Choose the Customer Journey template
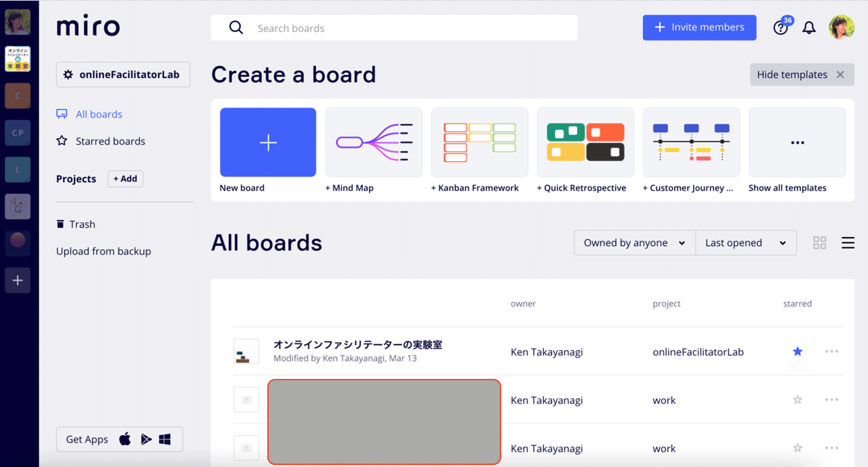 click(x=691, y=142)
